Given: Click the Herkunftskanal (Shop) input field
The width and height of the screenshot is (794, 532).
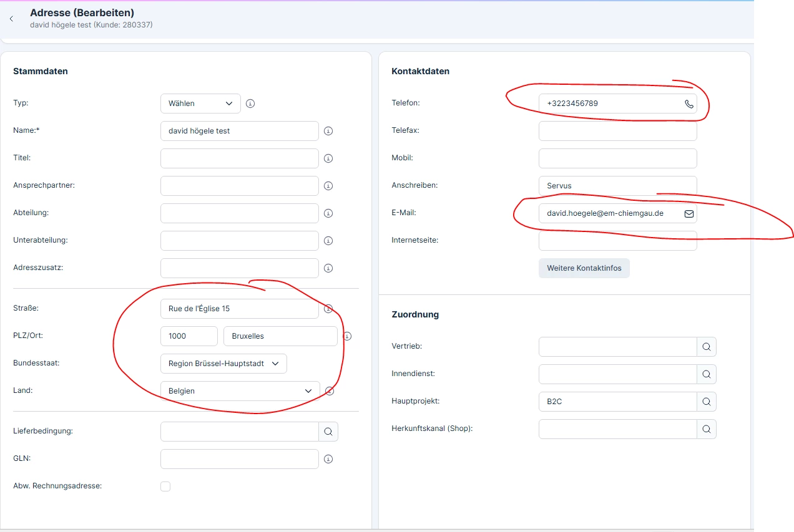Looking at the screenshot, I should [x=618, y=429].
